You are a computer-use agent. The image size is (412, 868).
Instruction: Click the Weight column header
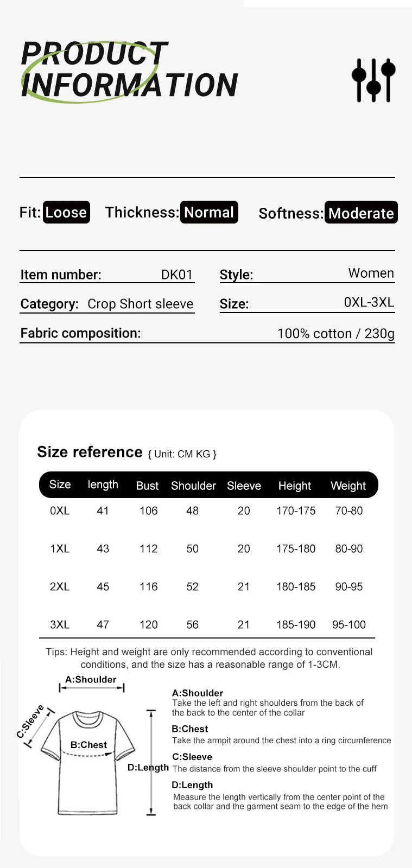pyautogui.click(x=348, y=486)
